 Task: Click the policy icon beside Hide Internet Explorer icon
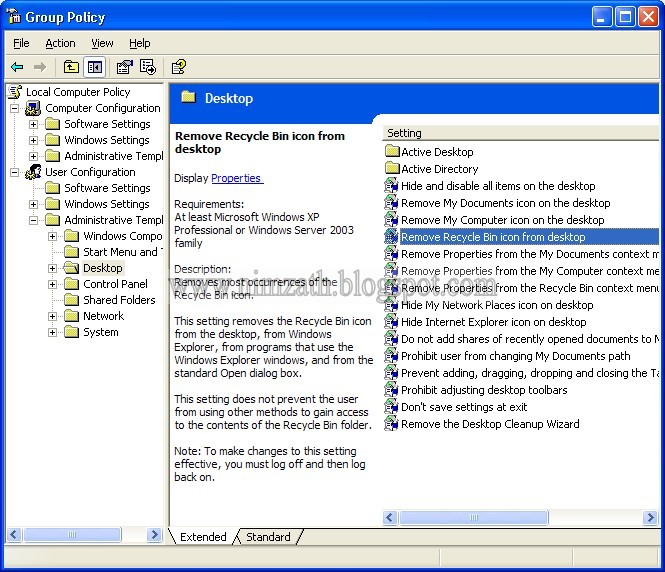[x=391, y=321]
